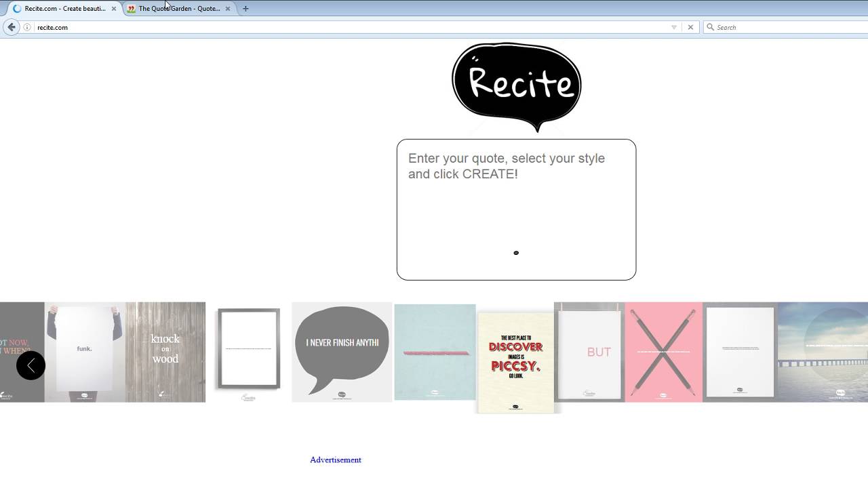Stop page loading with X button
Viewport: 868px width, 488px height.
pyautogui.click(x=690, y=27)
